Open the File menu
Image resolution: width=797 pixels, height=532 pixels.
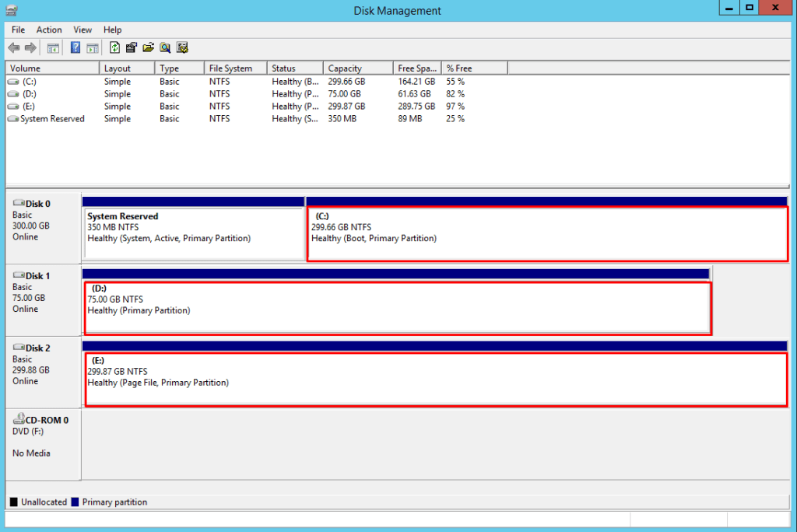[x=17, y=30]
